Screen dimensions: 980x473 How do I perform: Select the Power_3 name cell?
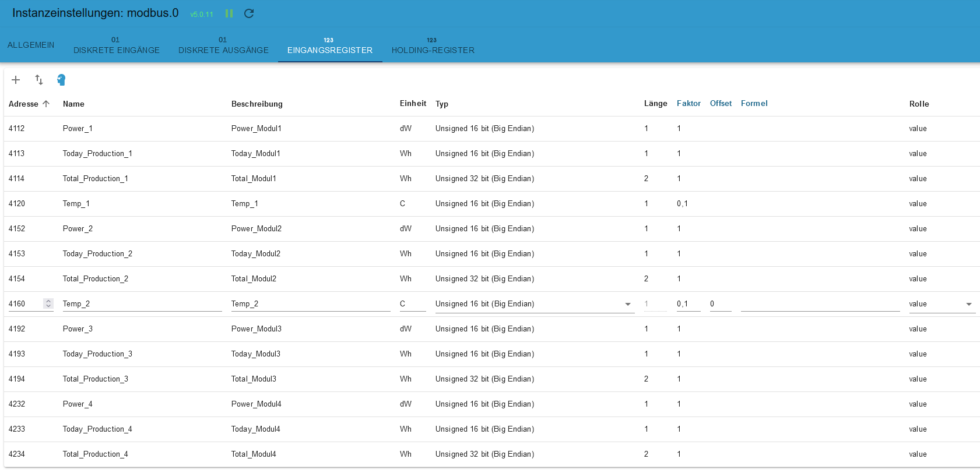[78, 329]
